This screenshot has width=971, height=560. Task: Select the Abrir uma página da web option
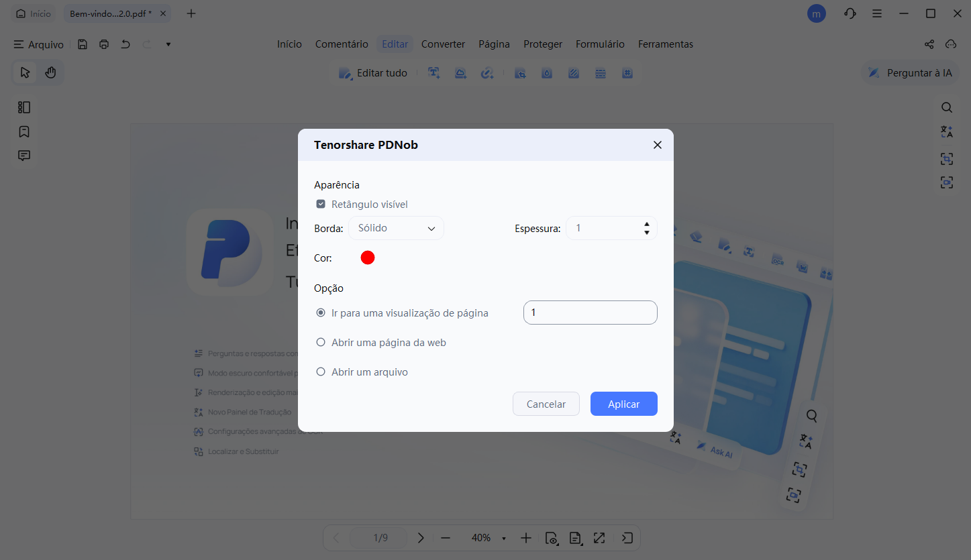[321, 342]
